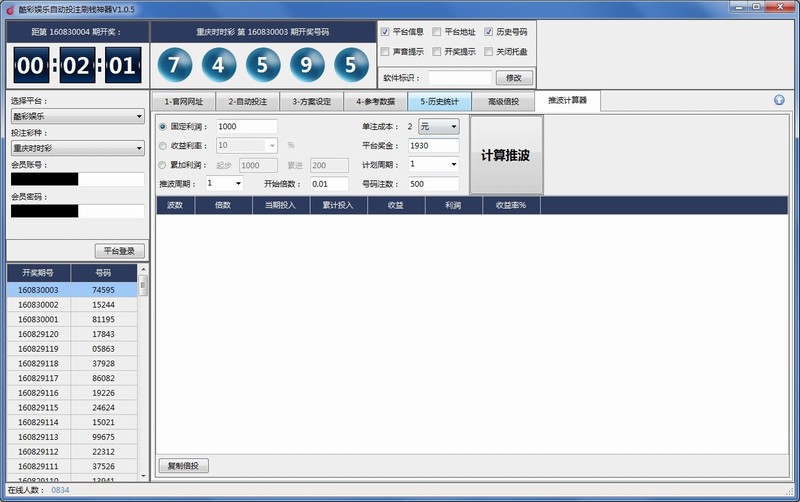The width and height of the screenshot is (800, 502).
Task: Click the app icon in the title bar
Action: point(10,8)
